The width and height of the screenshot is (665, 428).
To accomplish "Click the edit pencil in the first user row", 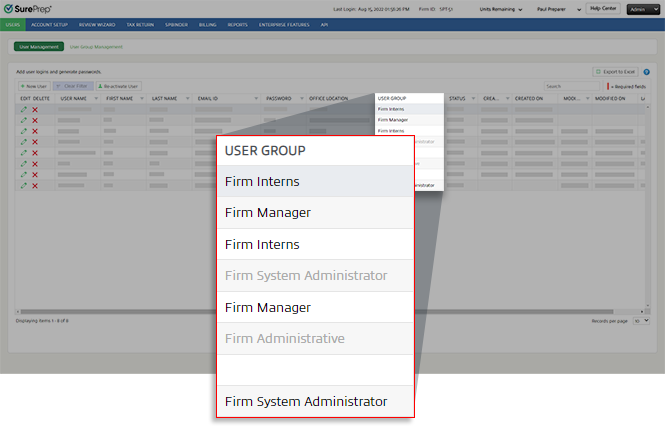I will tap(24, 109).
